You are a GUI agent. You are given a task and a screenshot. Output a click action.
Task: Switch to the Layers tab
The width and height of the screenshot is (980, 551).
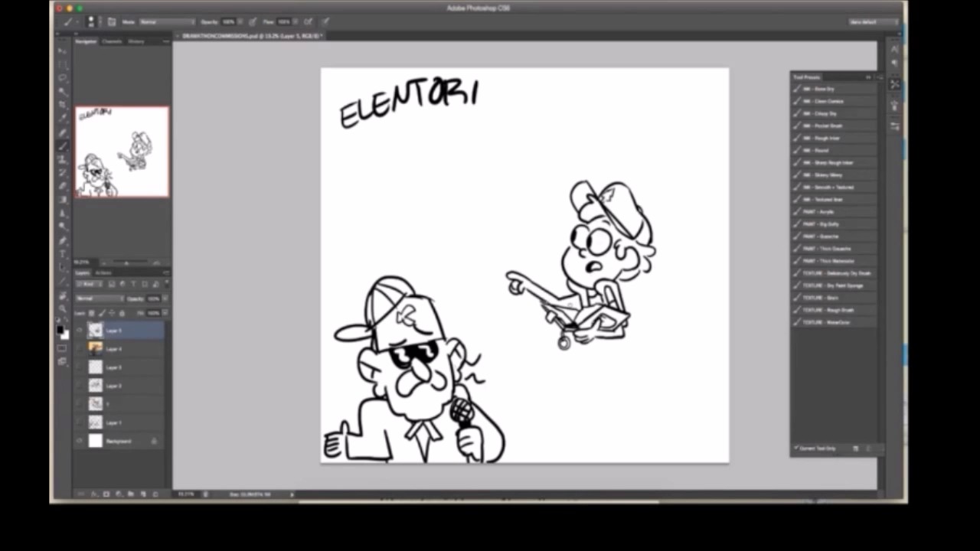pos(82,272)
